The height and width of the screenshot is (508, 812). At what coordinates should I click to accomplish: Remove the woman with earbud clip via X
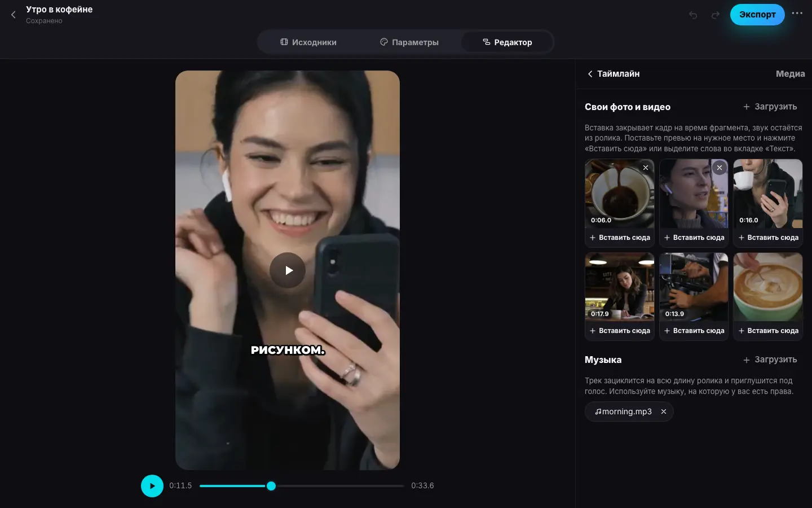coord(720,168)
